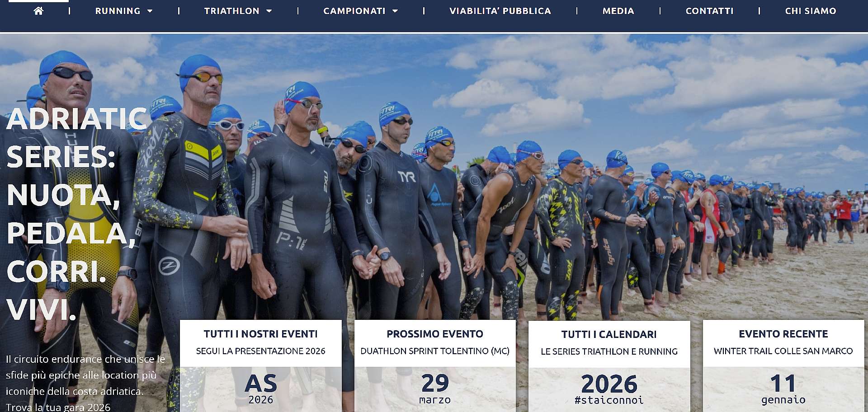868x412 pixels.
Task: Select Winter Trail Colle San Marco event
Action: pyautogui.click(x=783, y=351)
